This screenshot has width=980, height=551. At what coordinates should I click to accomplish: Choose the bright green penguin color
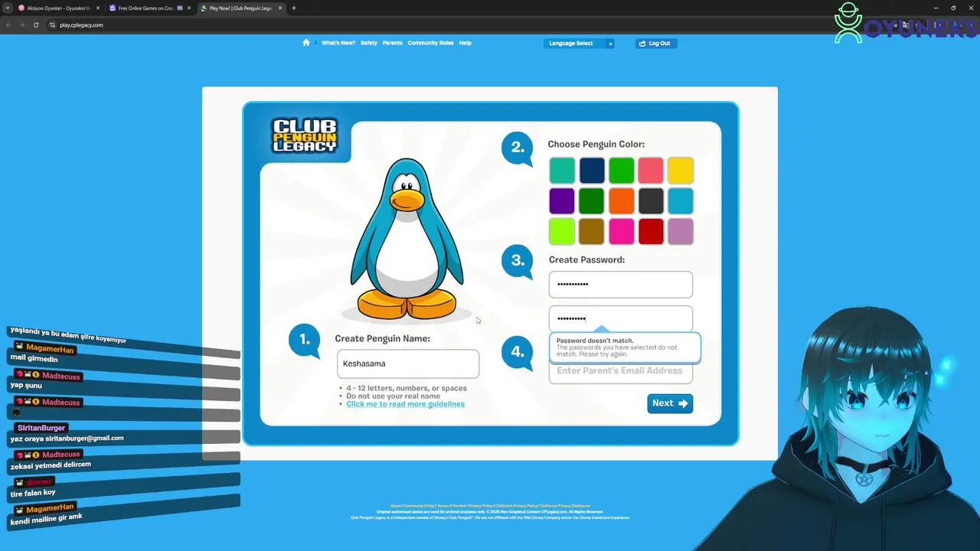[x=622, y=171]
